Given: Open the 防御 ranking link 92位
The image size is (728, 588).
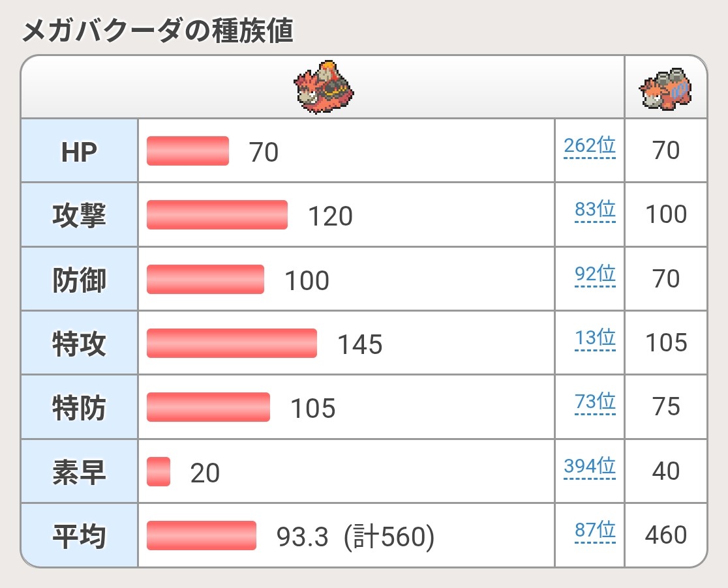Looking at the screenshot, I should pos(595,274).
